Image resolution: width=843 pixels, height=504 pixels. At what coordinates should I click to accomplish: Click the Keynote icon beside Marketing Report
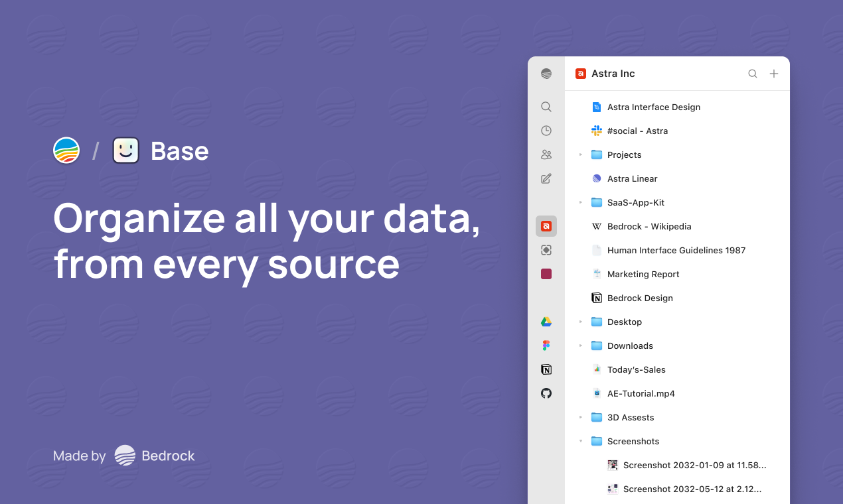tap(597, 274)
